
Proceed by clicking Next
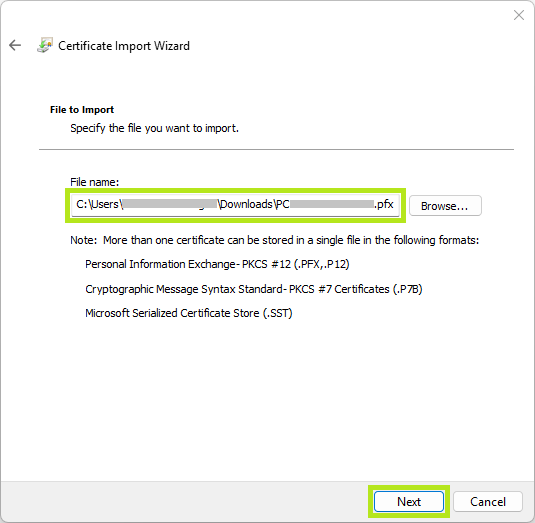(x=409, y=502)
